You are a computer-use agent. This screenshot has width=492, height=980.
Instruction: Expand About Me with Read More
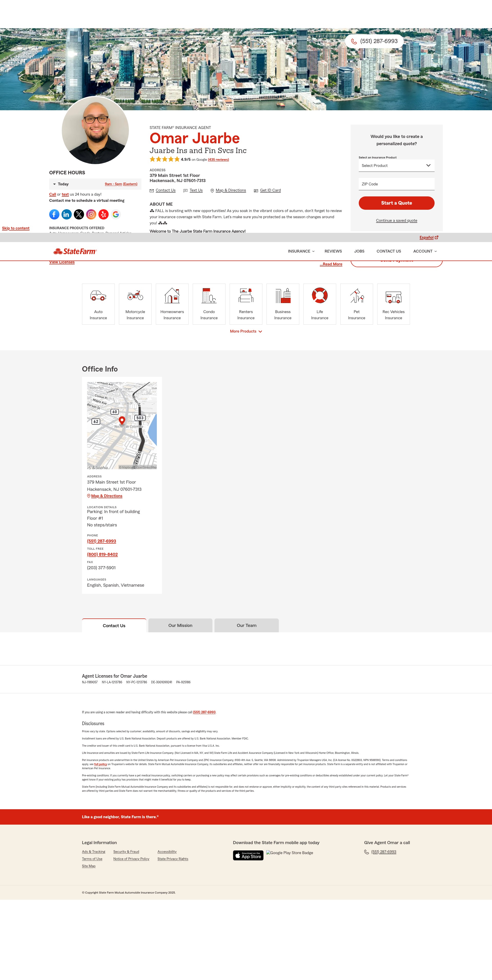pyautogui.click(x=331, y=264)
